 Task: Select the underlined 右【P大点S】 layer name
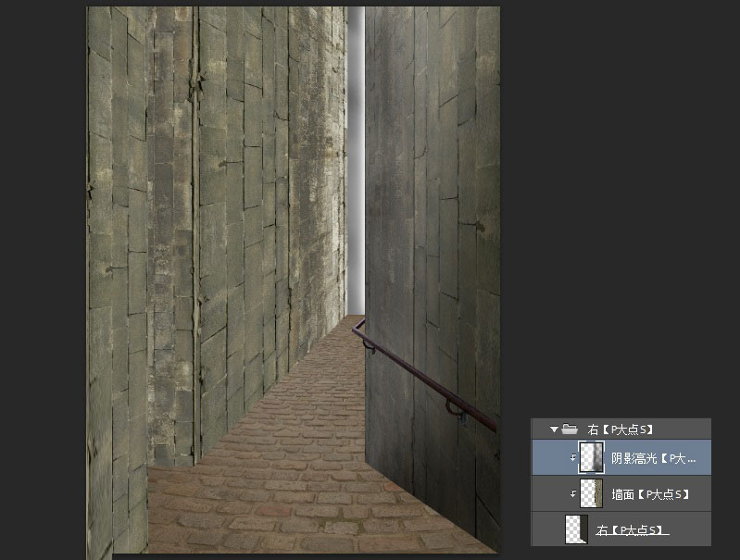click(632, 530)
